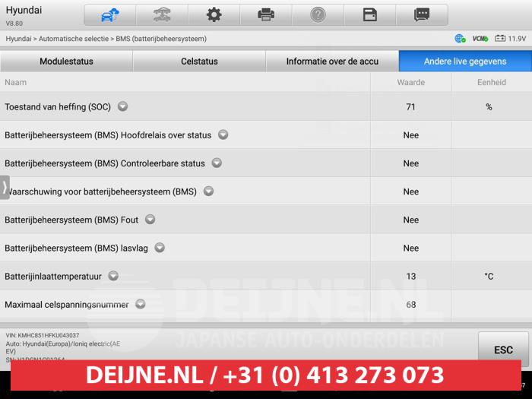Click the vehicle swap icon in toolbar
This screenshot has width=532, height=399.
(162, 14)
